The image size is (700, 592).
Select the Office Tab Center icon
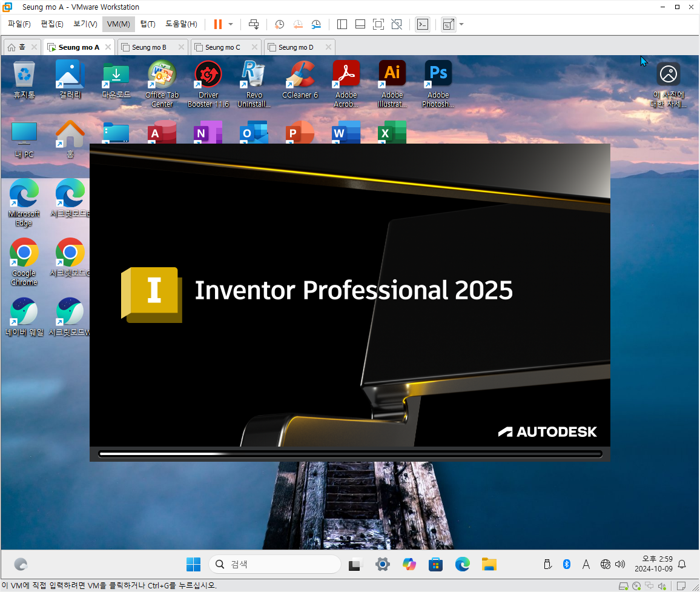pyautogui.click(x=162, y=84)
